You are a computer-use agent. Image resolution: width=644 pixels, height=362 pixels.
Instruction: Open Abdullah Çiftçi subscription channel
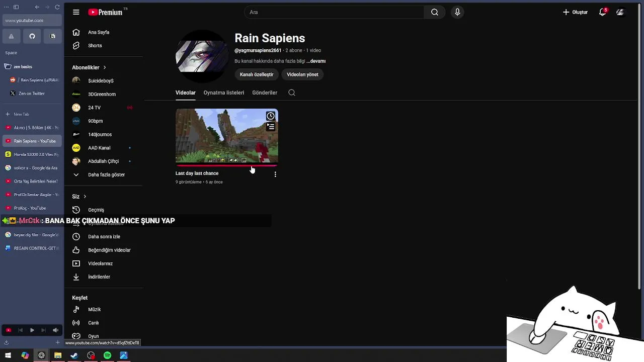click(x=103, y=161)
